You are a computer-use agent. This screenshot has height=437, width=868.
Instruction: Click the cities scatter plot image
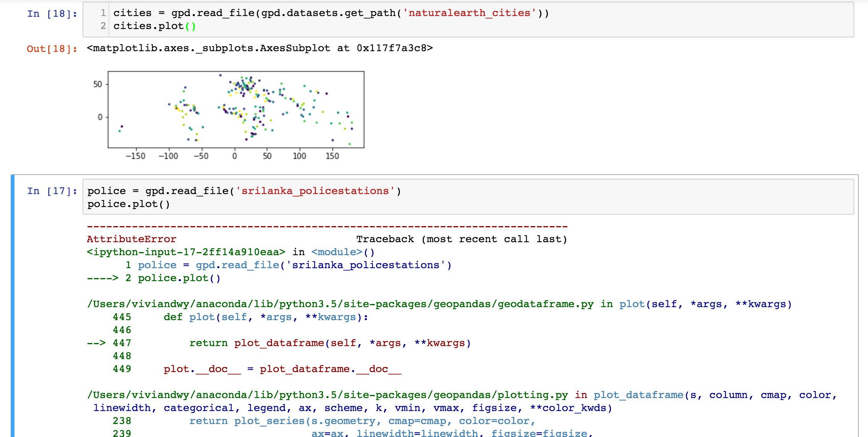click(x=236, y=110)
